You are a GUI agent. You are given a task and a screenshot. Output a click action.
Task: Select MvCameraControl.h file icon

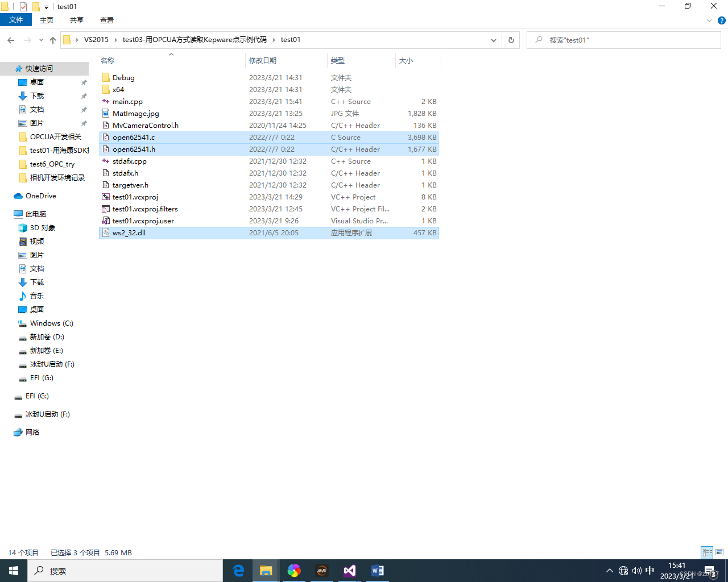click(106, 126)
